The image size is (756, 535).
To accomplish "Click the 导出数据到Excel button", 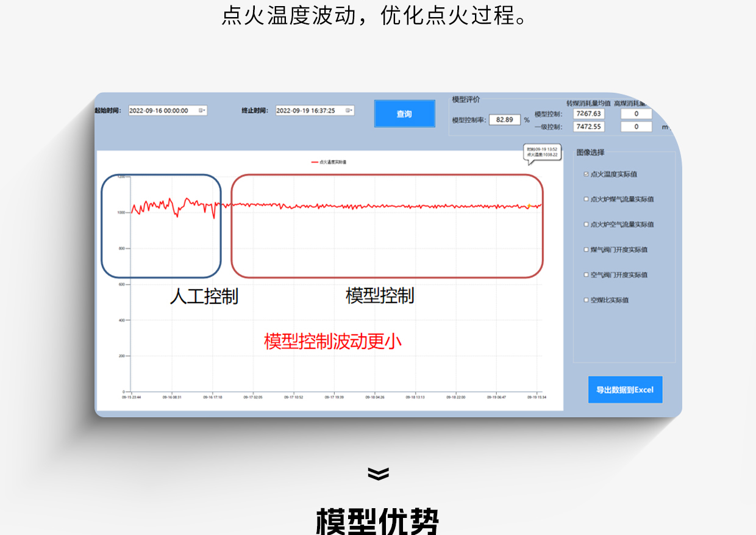I will click(x=624, y=390).
